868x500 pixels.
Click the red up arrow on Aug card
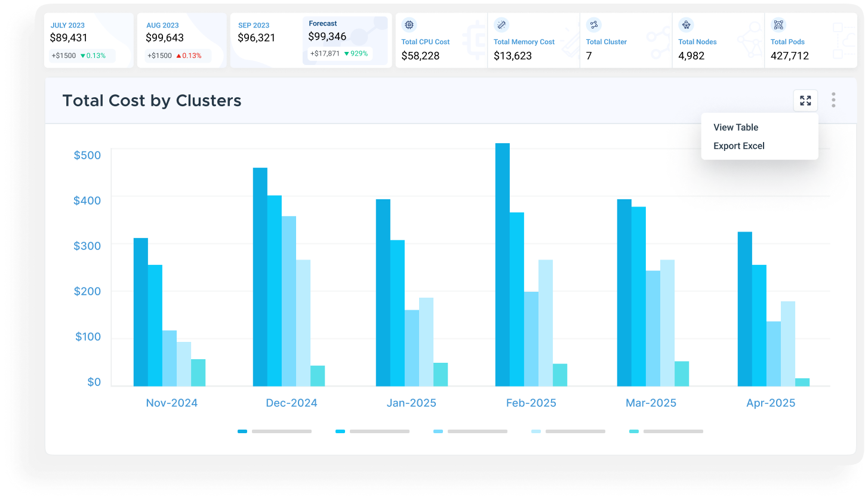[178, 56]
